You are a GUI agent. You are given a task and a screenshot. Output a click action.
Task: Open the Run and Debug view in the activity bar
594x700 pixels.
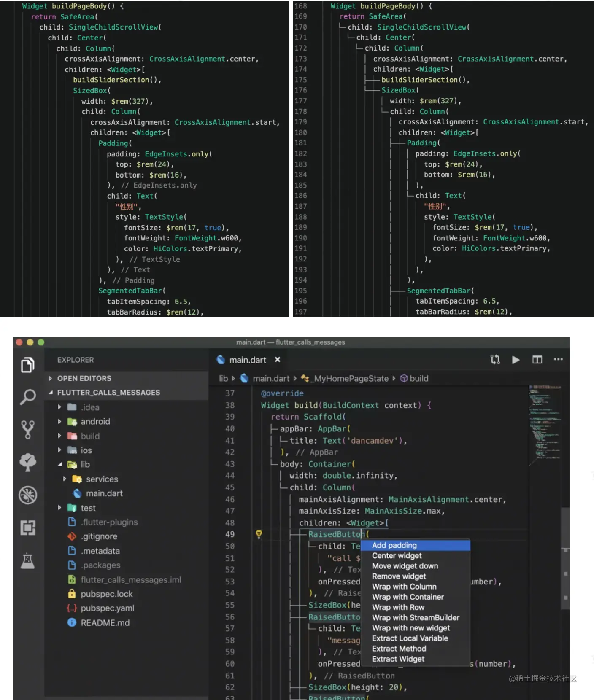coord(28,495)
